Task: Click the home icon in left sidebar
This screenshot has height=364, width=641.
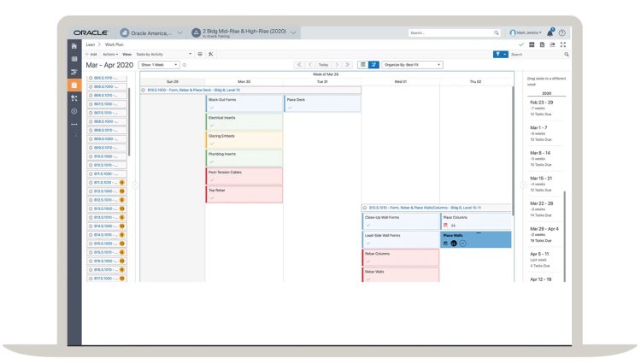Action: [x=74, y=45]
